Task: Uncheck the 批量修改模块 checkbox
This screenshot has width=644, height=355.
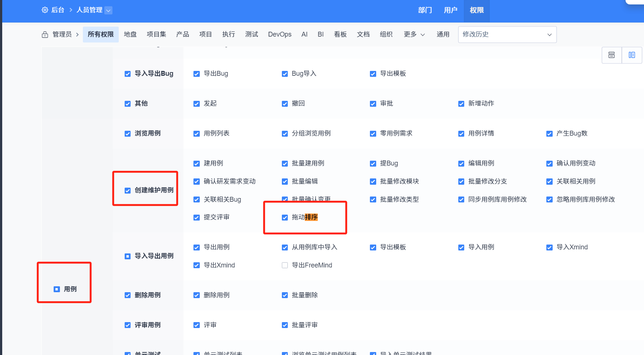Action: tap(373, 182)
